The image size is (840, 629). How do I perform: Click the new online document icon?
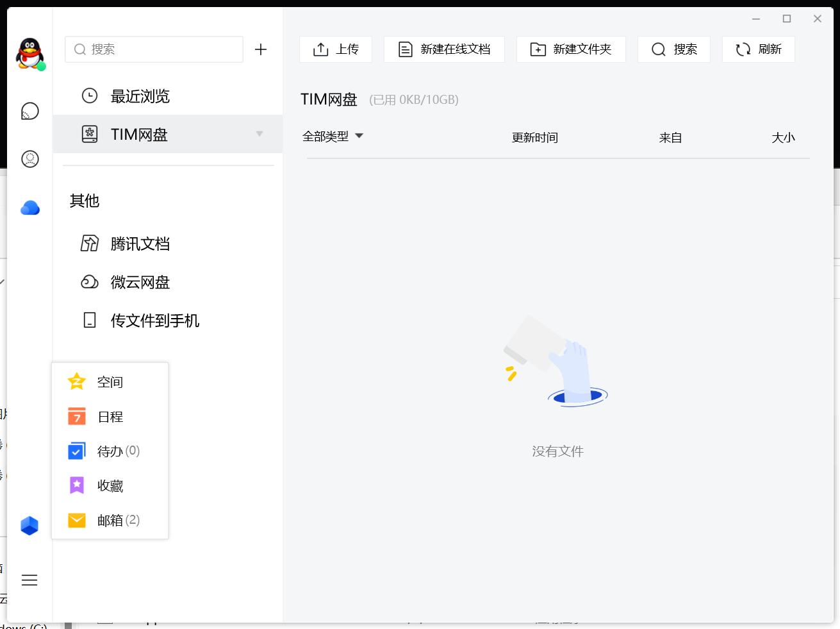[x=406, y=49]
